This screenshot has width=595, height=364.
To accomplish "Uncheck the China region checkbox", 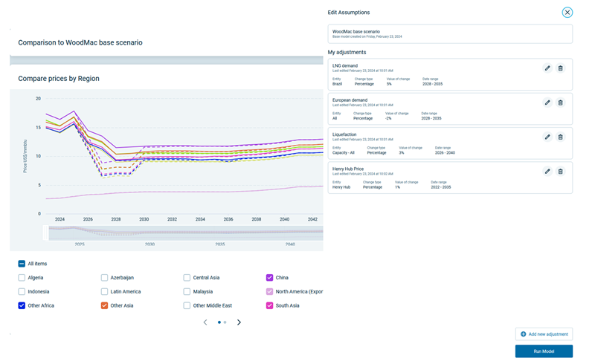I will (270, 278).
